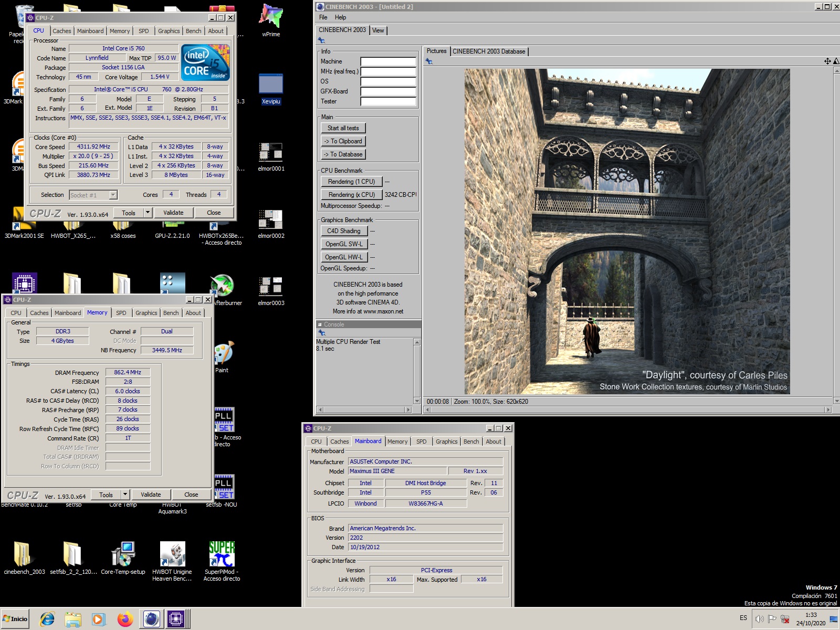The image size is (840, 630).
Task: Select the Xevipiu desktop icon
Action: [271, 89]
